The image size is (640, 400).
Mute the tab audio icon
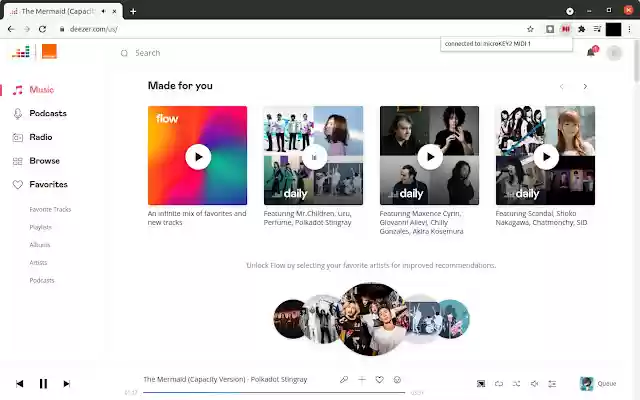(104, 11)
